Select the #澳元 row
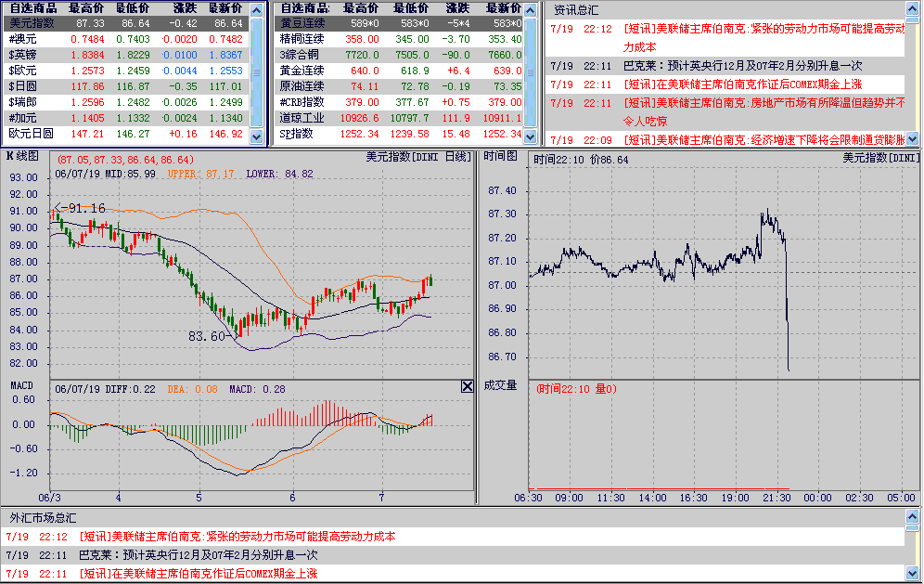This screenshot has width=924, height=584. click(x=127, y=39)
